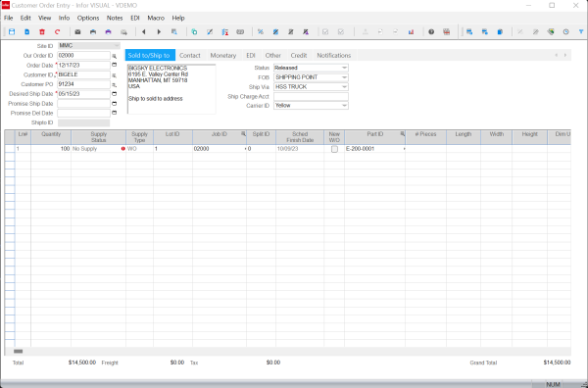Screen dimensions: 588x388
Task: Open the Promise Del Date calendar picker
Action: pyautogui.click(x=115, y=113)
